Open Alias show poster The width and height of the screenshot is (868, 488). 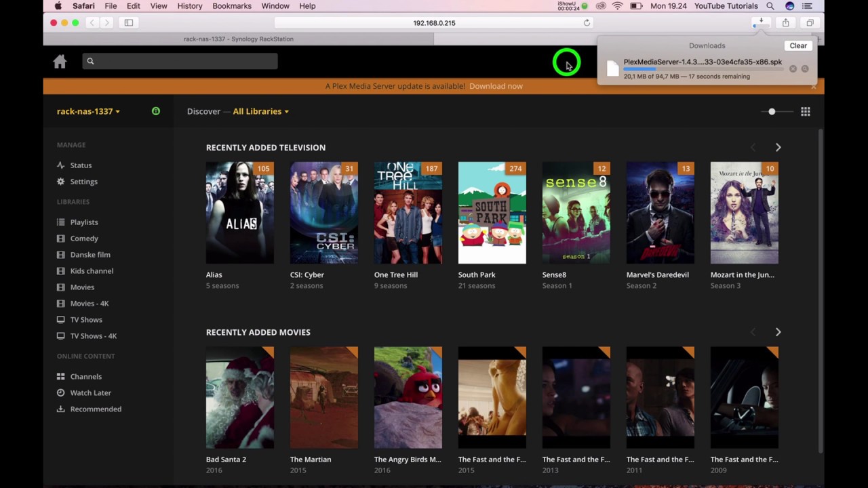pos(240,213)
